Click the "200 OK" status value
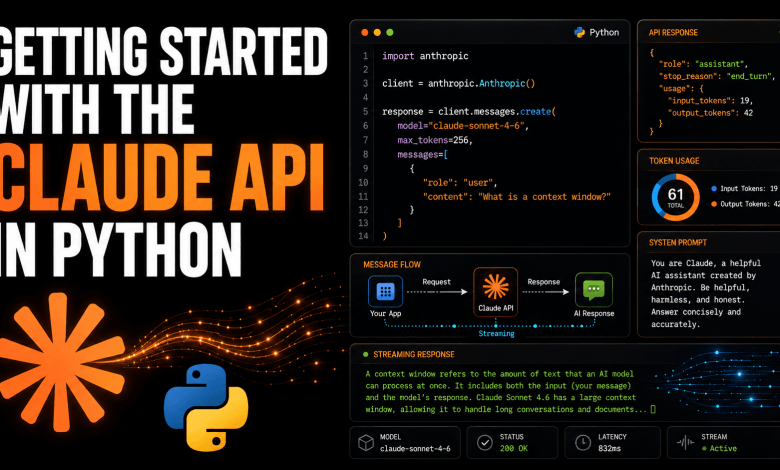The image size is (780, 470). 514,449
